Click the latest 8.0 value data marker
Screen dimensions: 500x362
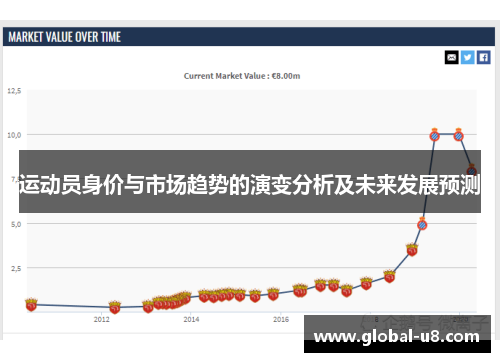click(471, 170)
